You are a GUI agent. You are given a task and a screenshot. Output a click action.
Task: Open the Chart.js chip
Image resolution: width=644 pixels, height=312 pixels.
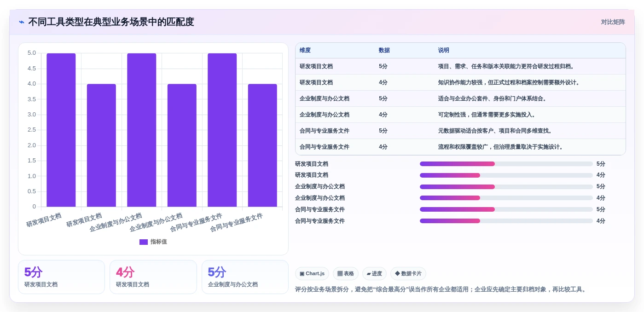[x=312, y=274]
